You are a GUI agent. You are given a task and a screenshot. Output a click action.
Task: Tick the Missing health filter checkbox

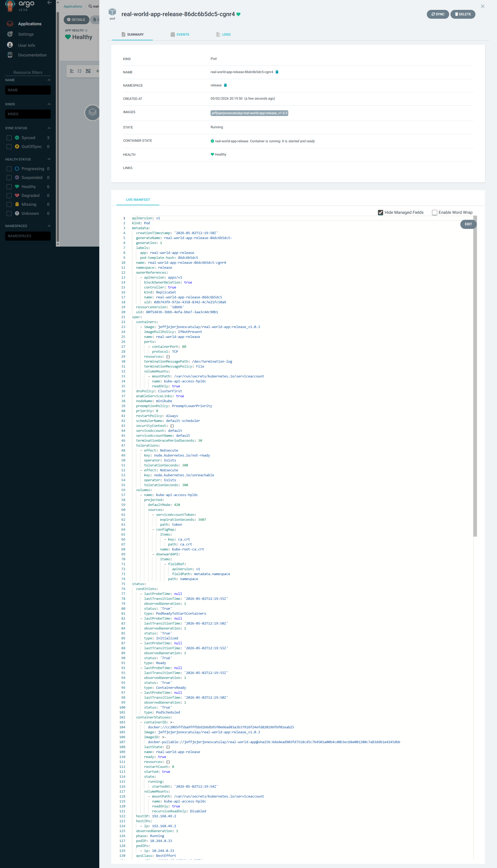tap(9, 204)
